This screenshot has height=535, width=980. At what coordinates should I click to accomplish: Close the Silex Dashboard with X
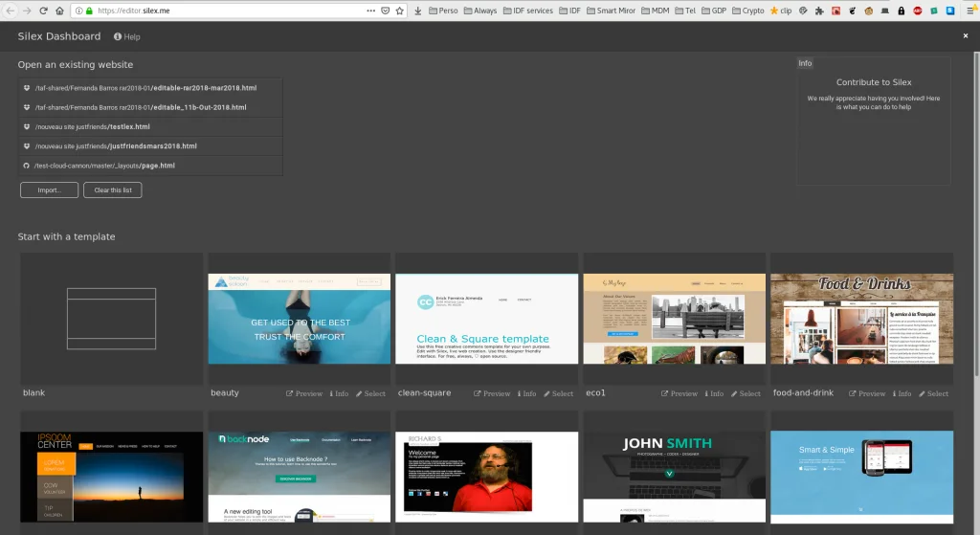pos(966,36)
